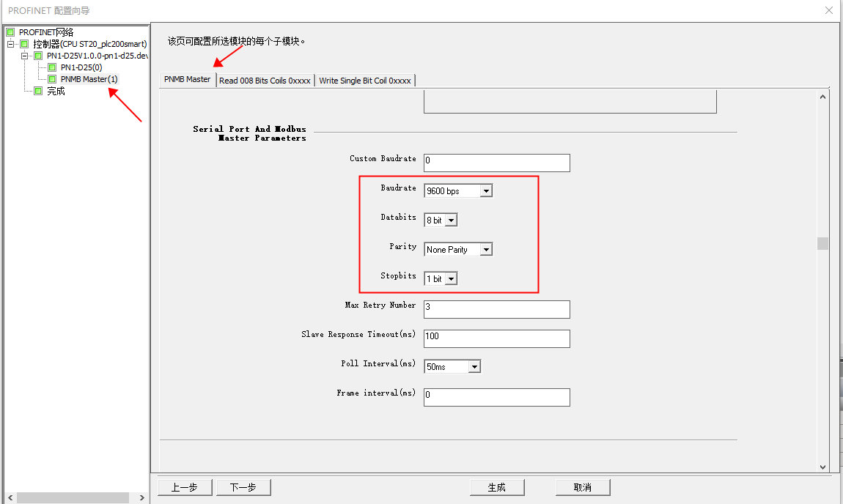Switch to Read 008 Bits Coils tab
Screen dimensions: 843x504
[x=265, y=81]
